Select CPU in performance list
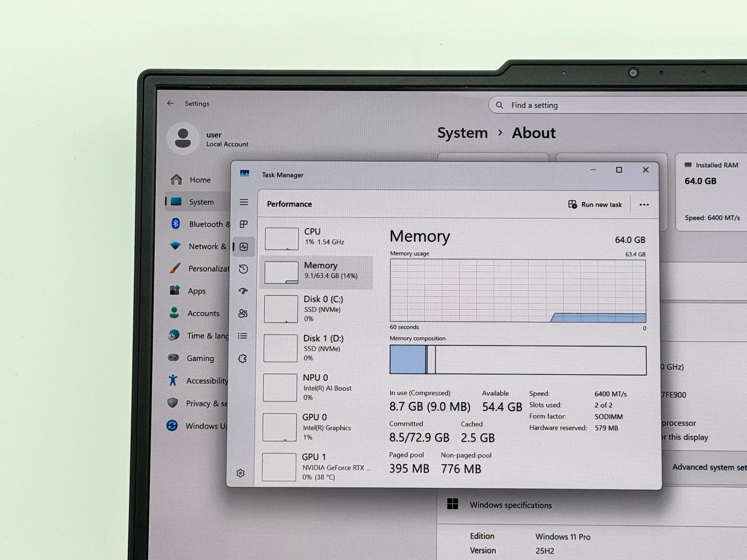This screenshot has width=747, height=560. pyautogui.click(x=316, y=238)
